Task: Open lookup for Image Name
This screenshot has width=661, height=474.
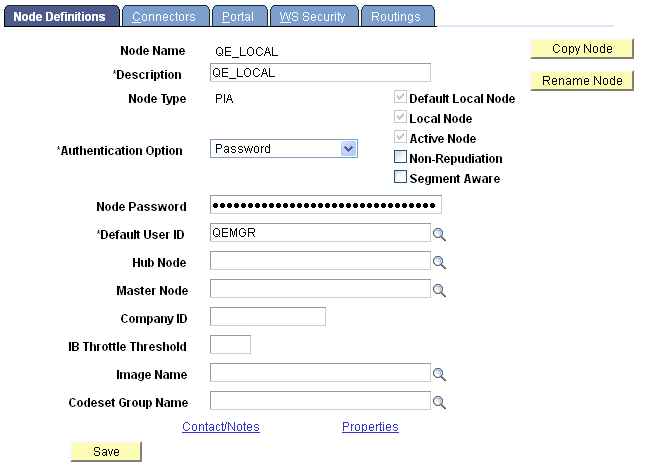Action: (x=439, y=374)
